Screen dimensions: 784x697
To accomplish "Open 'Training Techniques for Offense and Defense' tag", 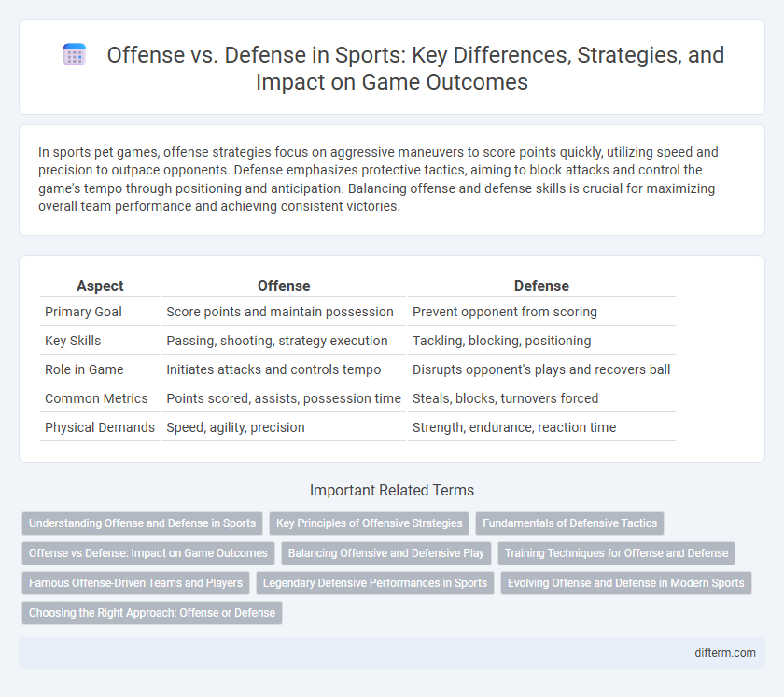I will [616, 553].
